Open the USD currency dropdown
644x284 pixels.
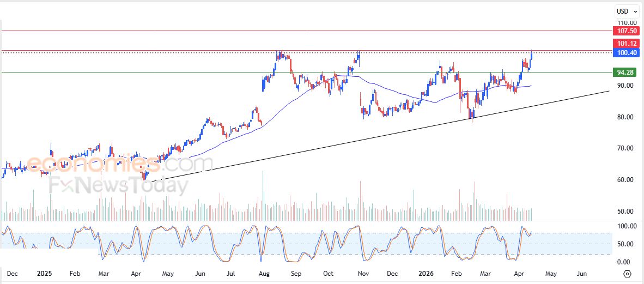pyautogui.click(x=627, y=11)
